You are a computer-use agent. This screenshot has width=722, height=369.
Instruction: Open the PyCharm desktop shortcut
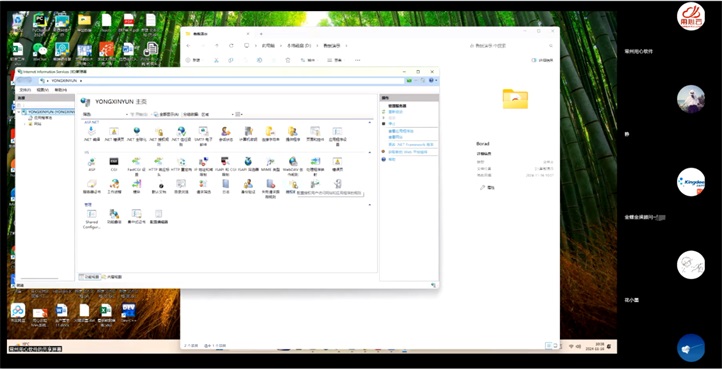tap(41, 23)
